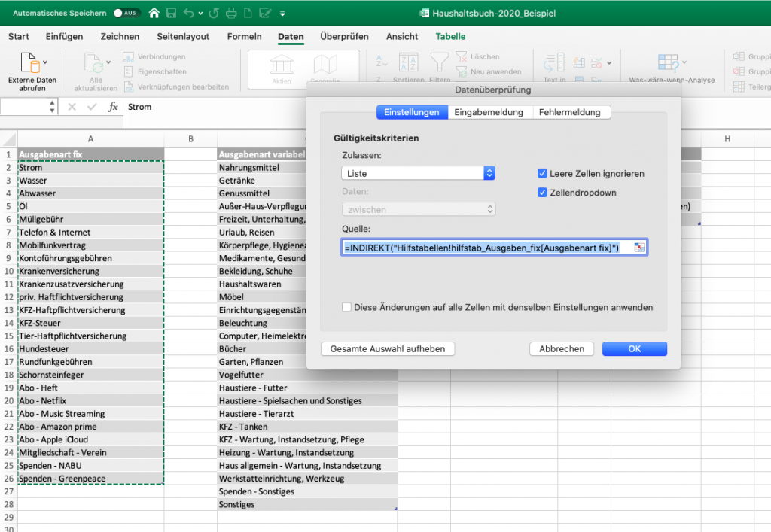Check Diese Änderungen auf alle Zellen anwenden

point(346,307)
